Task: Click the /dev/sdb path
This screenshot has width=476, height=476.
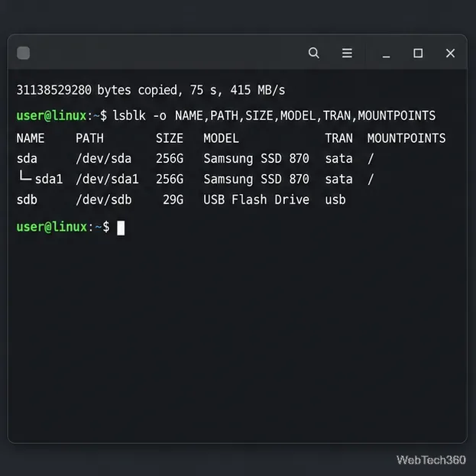Action: pos(103,199)
